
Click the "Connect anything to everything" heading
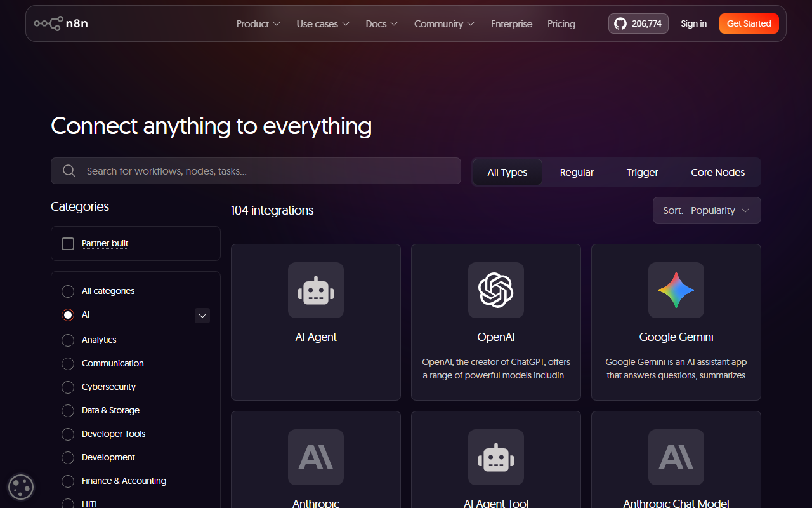pyautogui.click(x=211, y=126)
